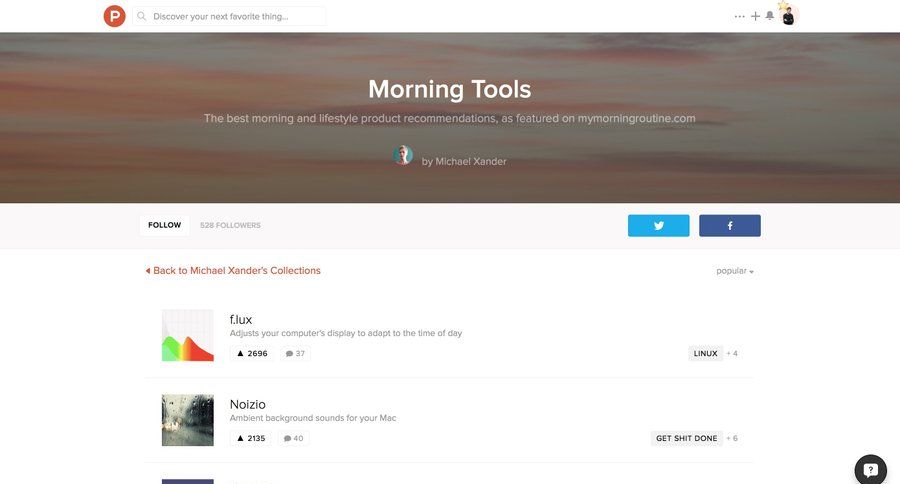Screen dimensions: 900x484
Task: Go back to Michael Xander's Collections
Action: point(233,270)
